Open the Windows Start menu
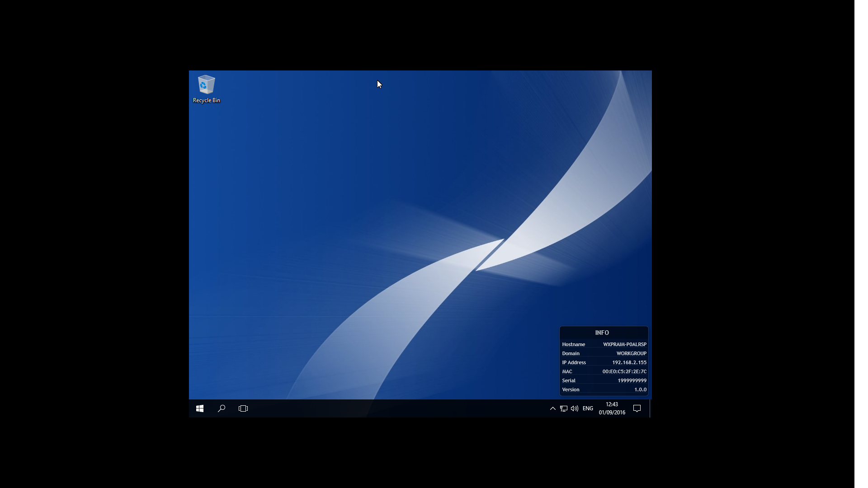868x488 pixels. [x=200, y=408]
